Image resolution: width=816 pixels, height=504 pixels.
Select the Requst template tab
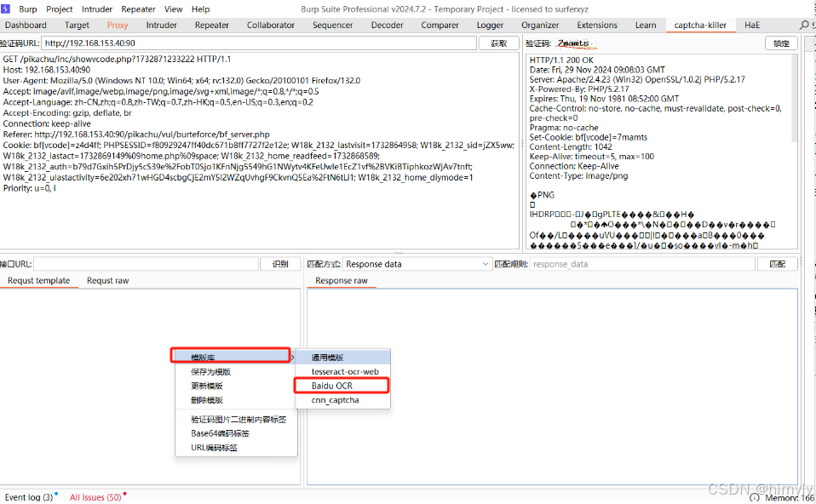point(38,280)
